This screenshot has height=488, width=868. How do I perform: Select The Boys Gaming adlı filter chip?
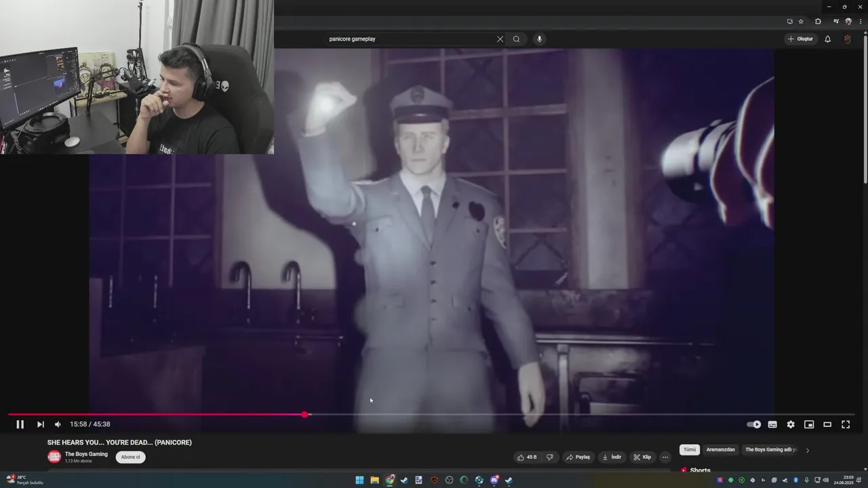[x=770, y=449]
